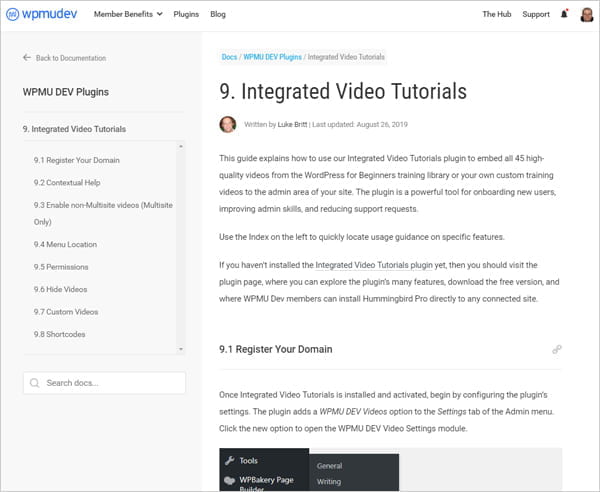Click the Tools item in admin menu screenshot
Viewport: 600px width, 492px height.
point(248,461)
